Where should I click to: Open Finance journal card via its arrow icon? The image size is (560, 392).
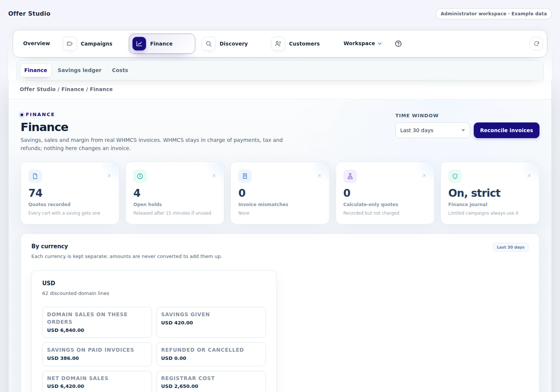tap(529, 176)
